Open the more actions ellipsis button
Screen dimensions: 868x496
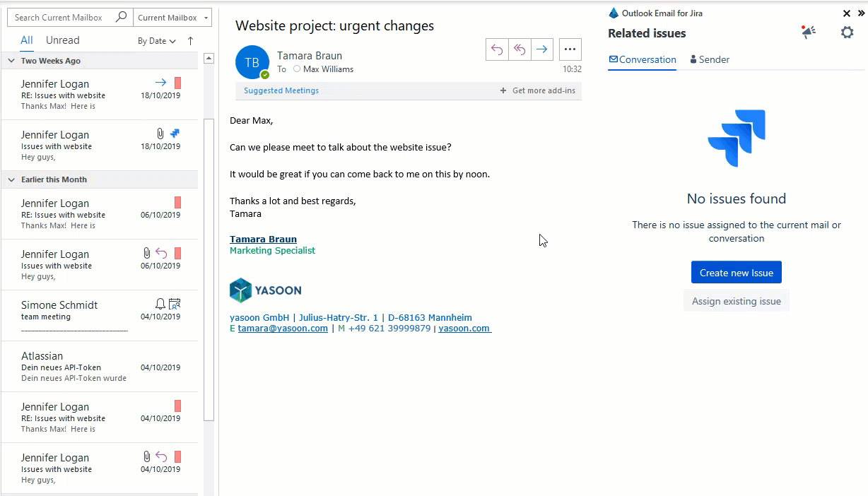click(x=570, y=49)
